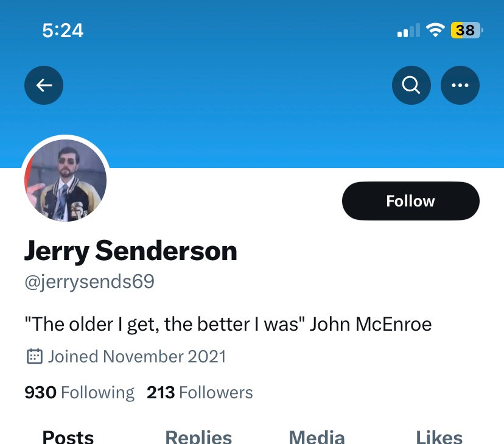This screenshot has width=504, height=444.
Task: Open the Media tab
Action: pos(317,437)
